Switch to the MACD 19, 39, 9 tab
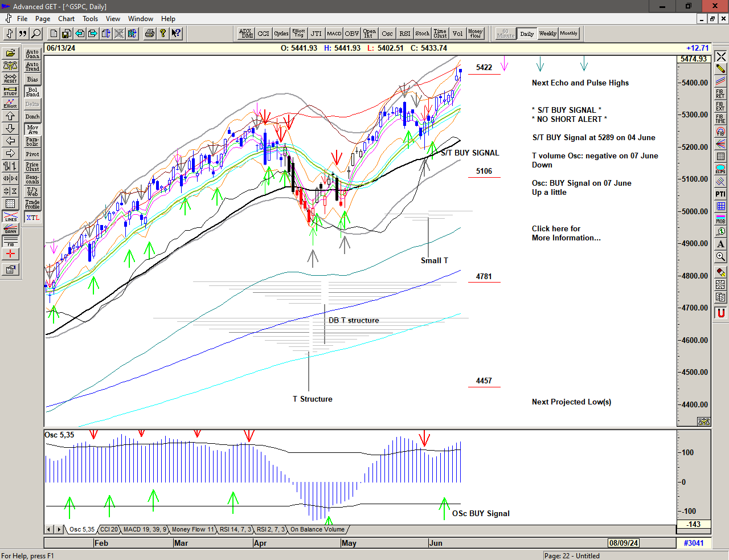 coord(145,529)
